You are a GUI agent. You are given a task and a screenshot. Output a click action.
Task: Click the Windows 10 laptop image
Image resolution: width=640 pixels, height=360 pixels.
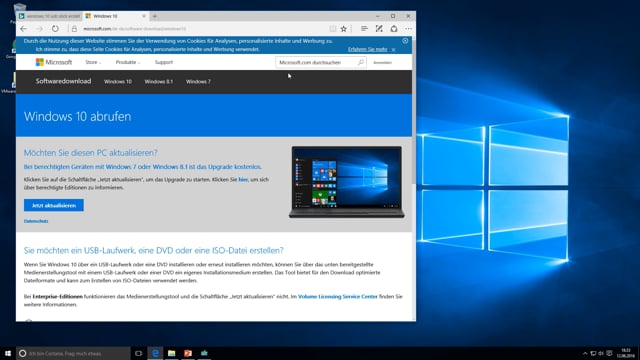(x=347, y=182)
